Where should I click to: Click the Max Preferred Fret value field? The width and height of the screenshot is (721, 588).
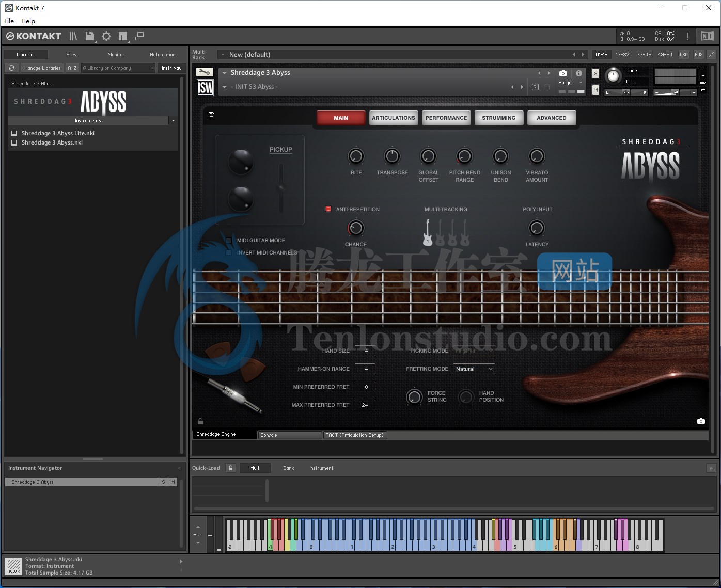coord(365,405)
